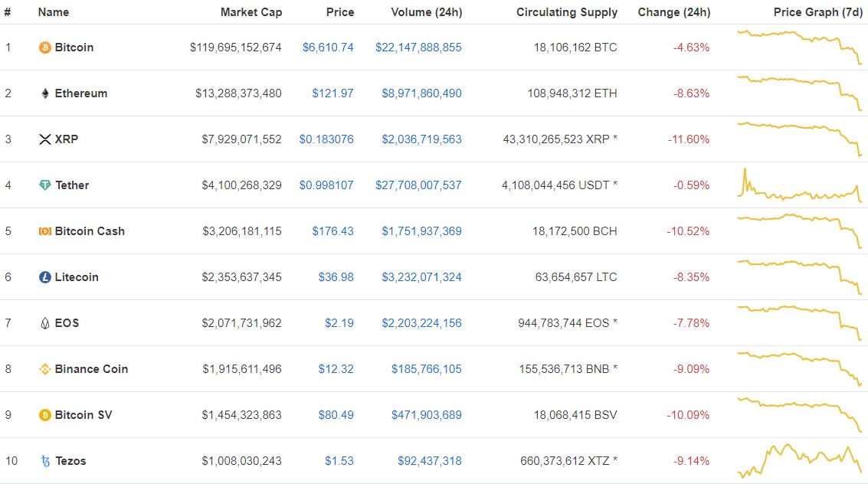
Task: Select supply text 18,106,162 BTC
Action: (x=575, y=47)
